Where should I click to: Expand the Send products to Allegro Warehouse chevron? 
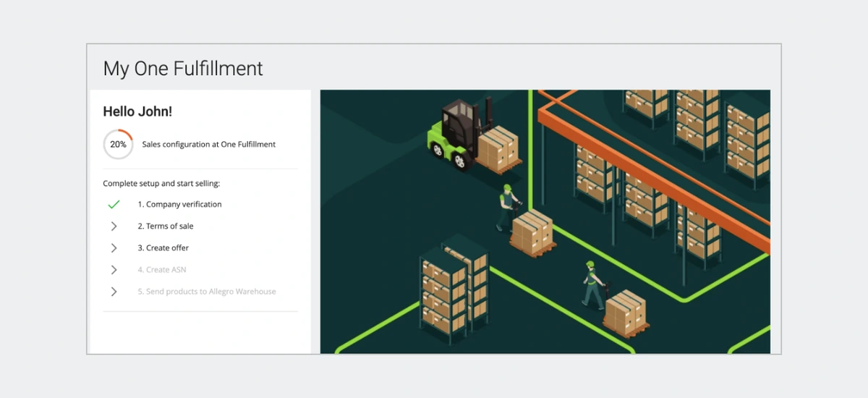(114, 292)
